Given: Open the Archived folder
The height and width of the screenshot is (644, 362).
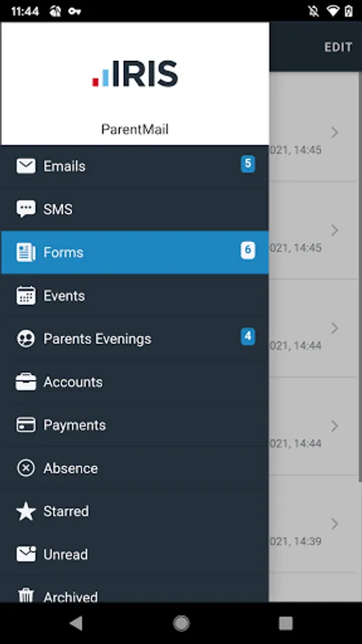Looking at the screenshot, I should 135,590.
